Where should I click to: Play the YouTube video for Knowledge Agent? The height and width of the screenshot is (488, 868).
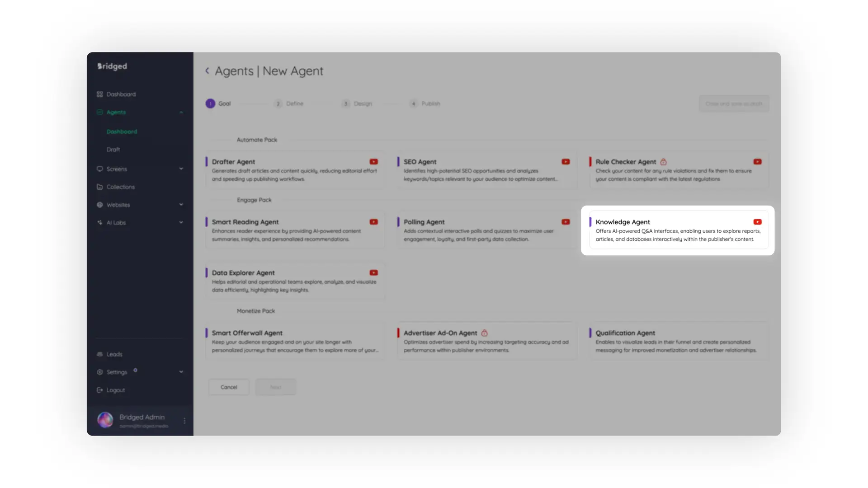tap(757, 221)
